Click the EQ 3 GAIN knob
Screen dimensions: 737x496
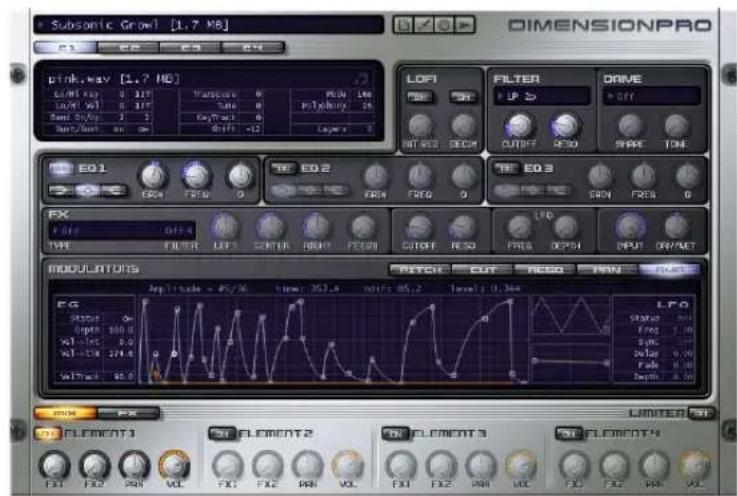click(x=600, y=177)
